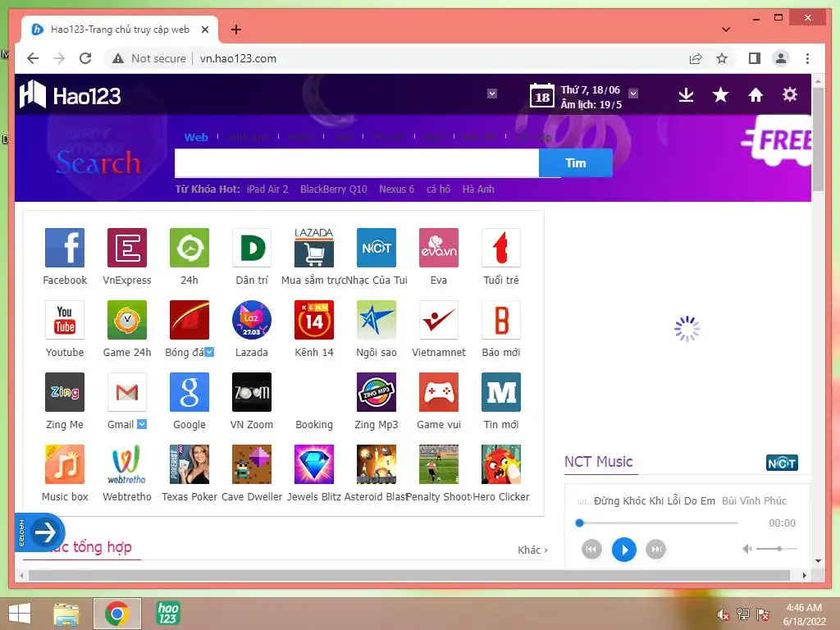Click the Hao123 home icon
Viewport: 840px width, 630px height.
tap(756, 95)
